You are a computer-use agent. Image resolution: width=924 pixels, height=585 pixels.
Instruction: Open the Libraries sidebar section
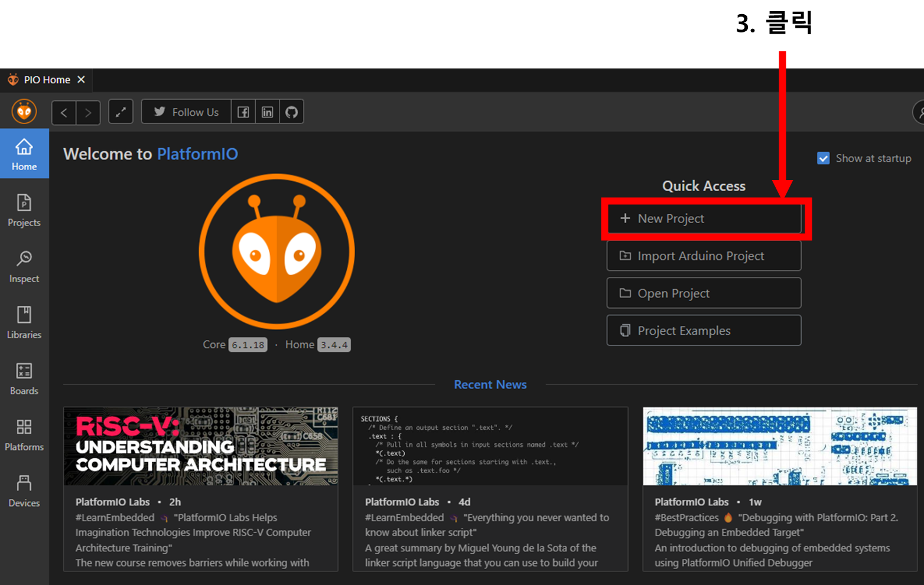pyautogui.click(x=24, y=322)
